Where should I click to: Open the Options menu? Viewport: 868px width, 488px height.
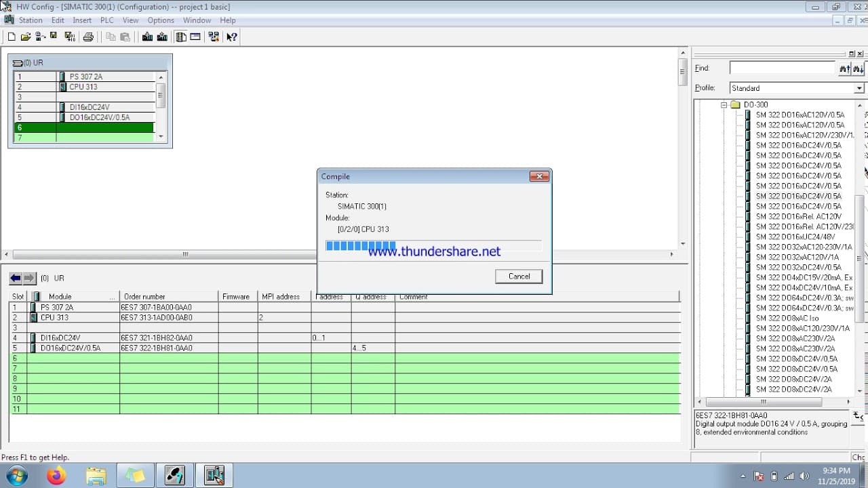pos(161,20)
